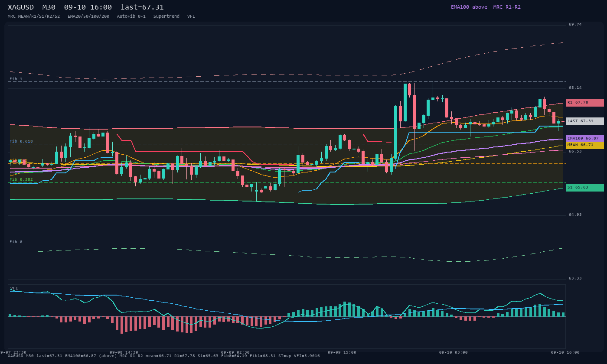
Task: Click the Fib 0.618 level label
Action: [21, 142]
